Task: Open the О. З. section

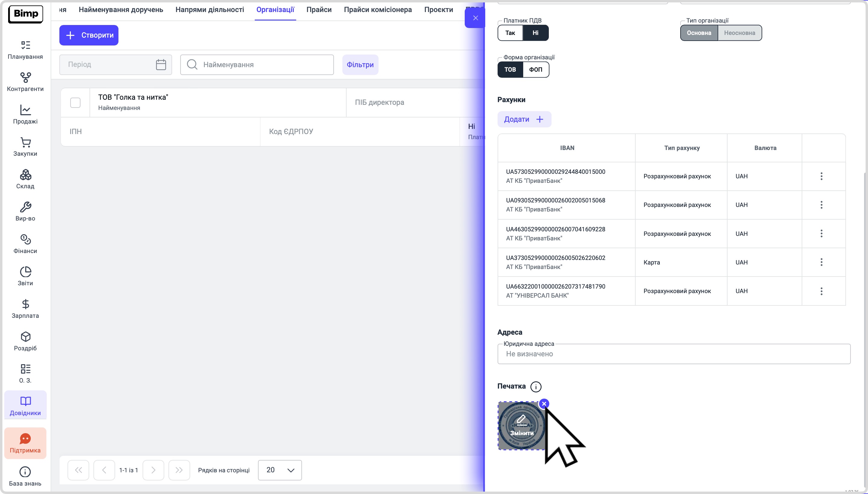Action: [25, 374]
